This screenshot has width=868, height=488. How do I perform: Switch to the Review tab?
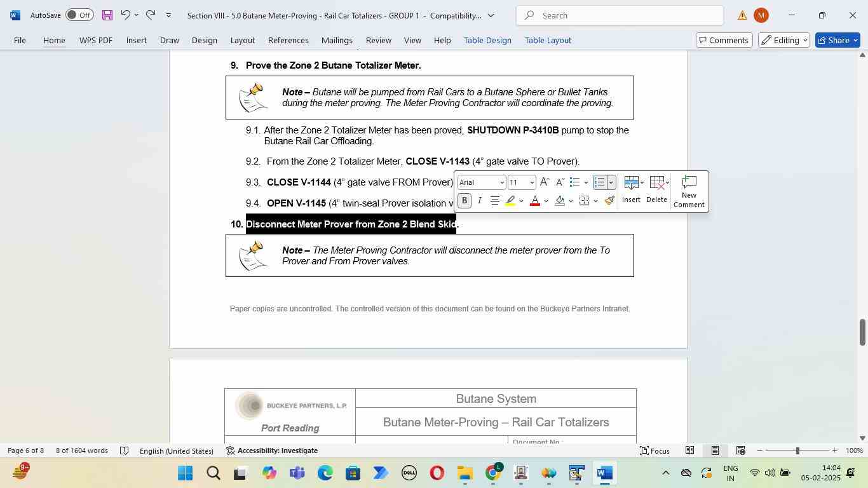[x=379, y=40]
